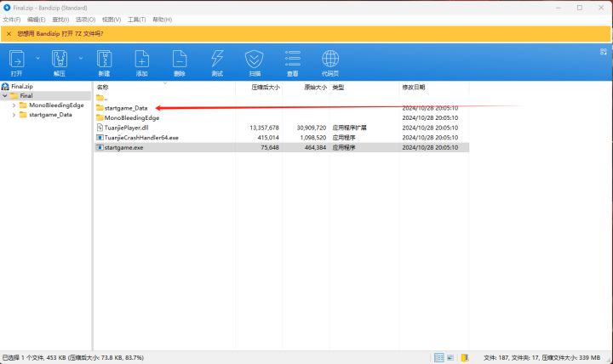The width and height of the screenshot is (613, 364).
Task: Switch to details list view in status bar
Action: (438, 358)
